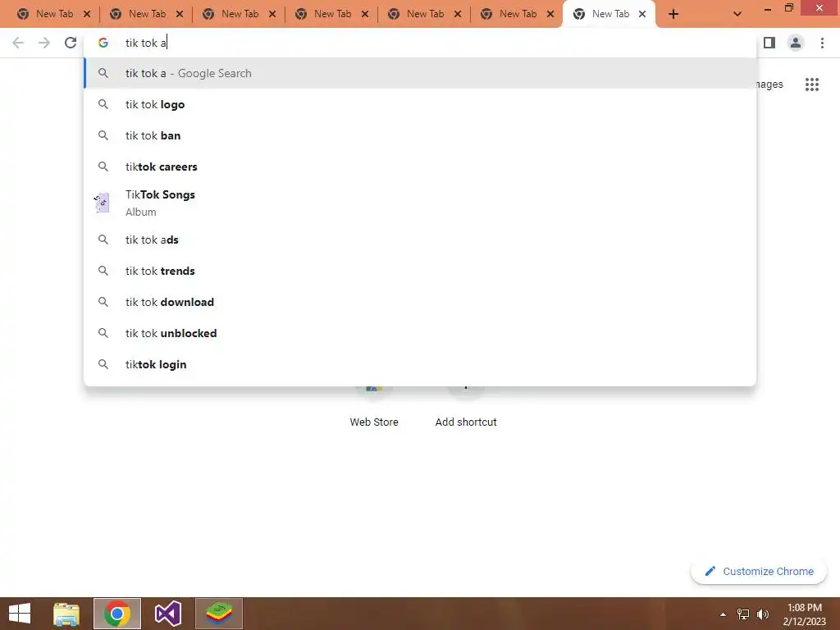The width and height of the screenshot is (840, 630).
Task: Open File Explorer from the taskbar
Action: [x=66, y=614]
